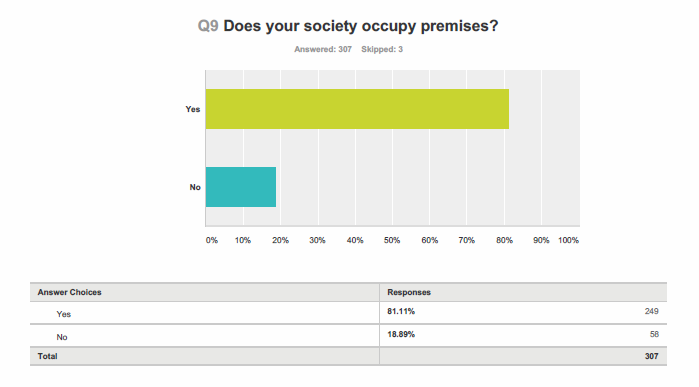Image resolution: width=699 pixels, height=387 pixels.
Task: Click the 58 response count value
Action: (654, 334)
